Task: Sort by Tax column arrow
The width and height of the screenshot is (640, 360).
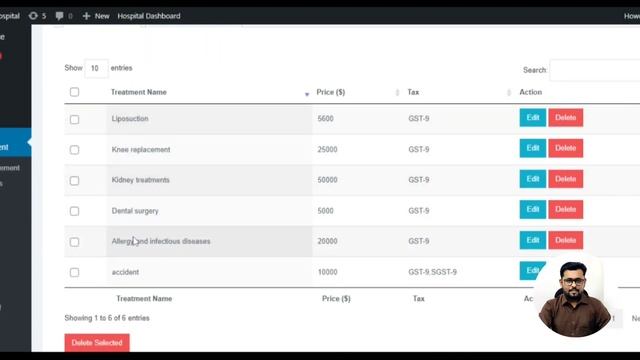Action: [509, 93]
